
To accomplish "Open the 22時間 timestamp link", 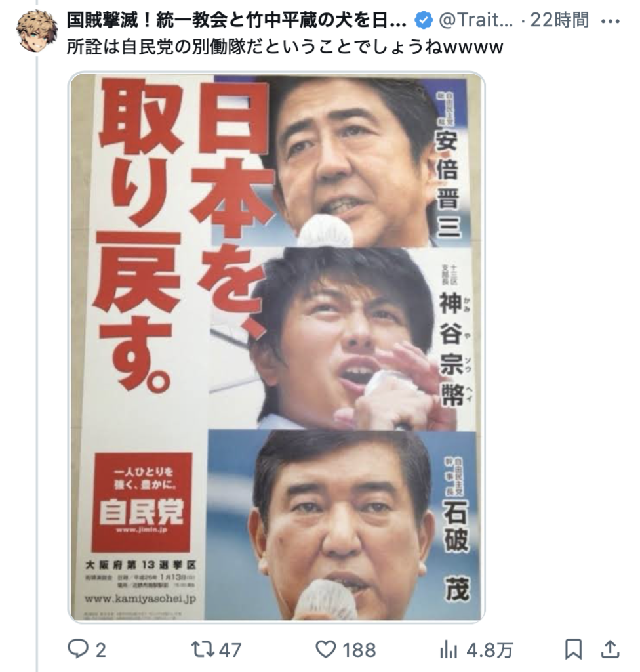I will click(x=559, y=20).
